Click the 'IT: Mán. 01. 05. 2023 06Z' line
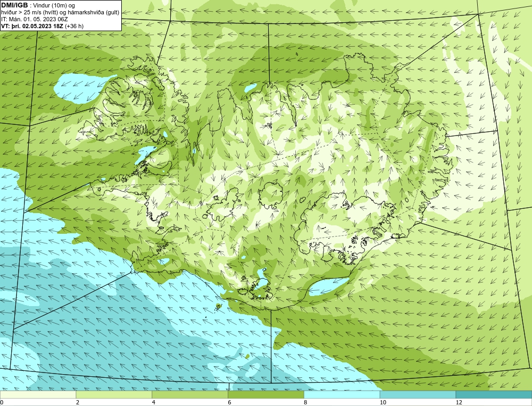Viewport: 532px width, 406px height. tap(34, 19)
